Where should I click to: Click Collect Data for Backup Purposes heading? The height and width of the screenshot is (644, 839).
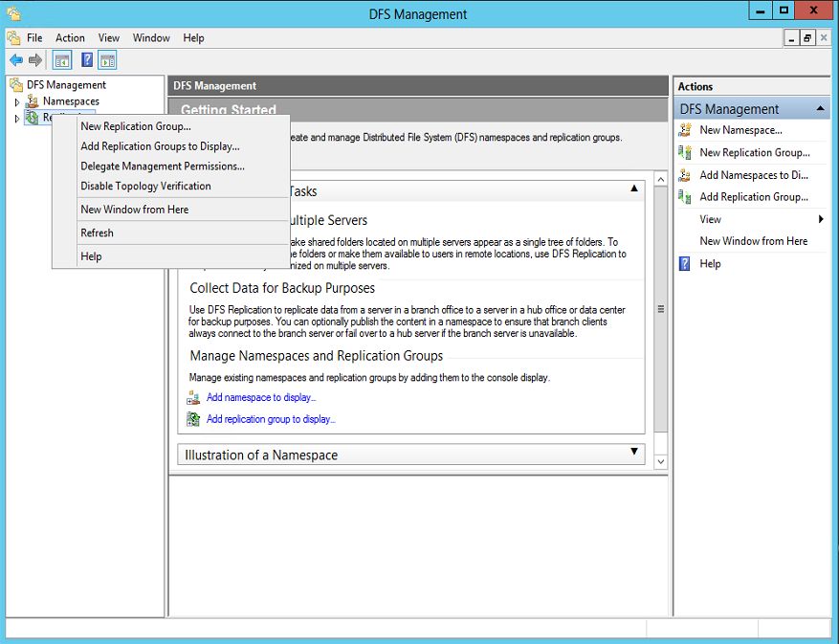tap(282, 288)
